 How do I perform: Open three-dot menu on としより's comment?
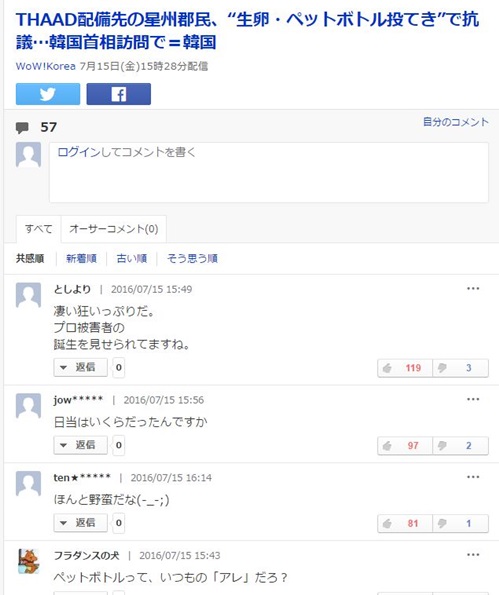point(473,289)
